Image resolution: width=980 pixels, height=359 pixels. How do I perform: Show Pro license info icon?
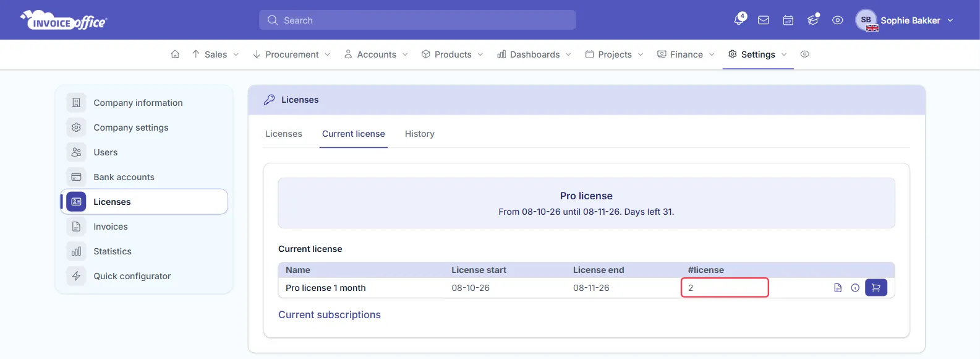click(855, 288)
